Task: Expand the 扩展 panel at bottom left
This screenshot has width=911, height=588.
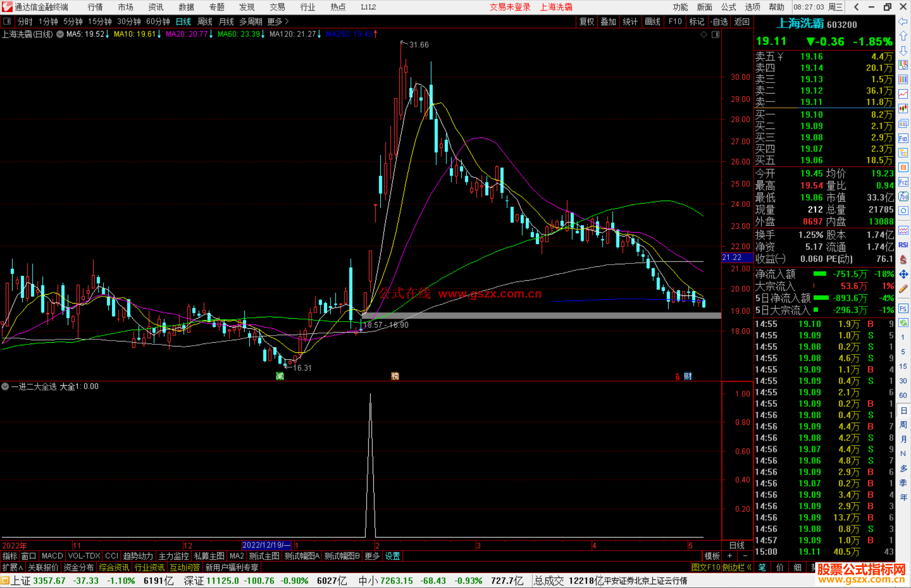Action: 13,567
